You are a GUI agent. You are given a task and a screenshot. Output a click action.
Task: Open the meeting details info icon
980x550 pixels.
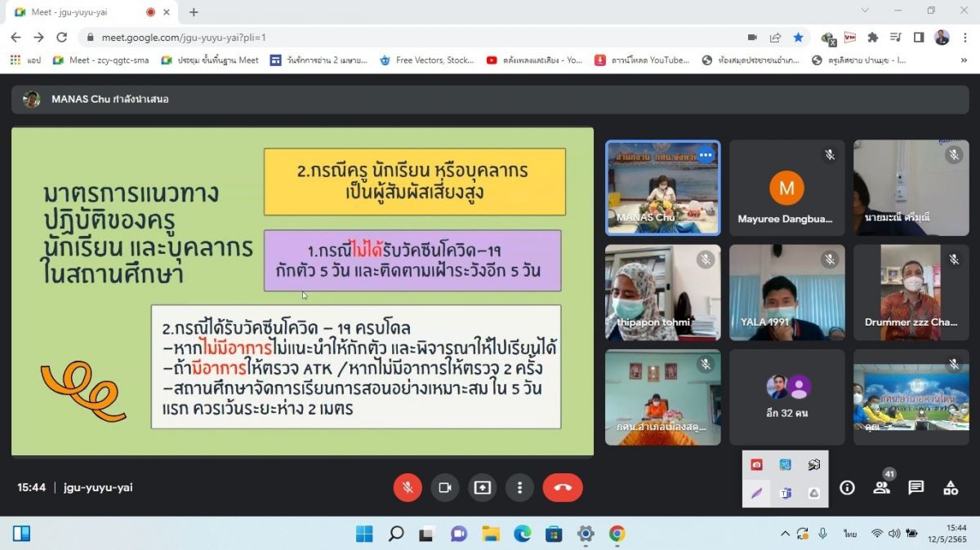(x=847, y=488)
